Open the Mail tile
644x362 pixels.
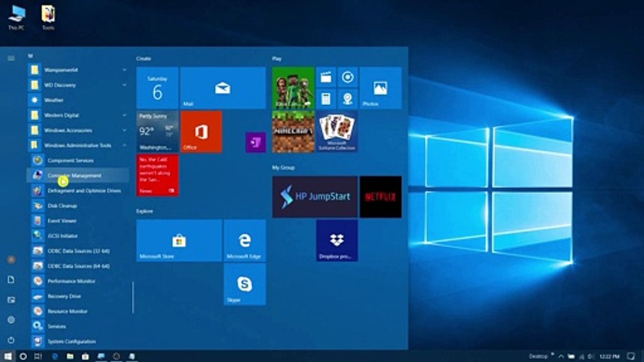click(x=223, y=88)
